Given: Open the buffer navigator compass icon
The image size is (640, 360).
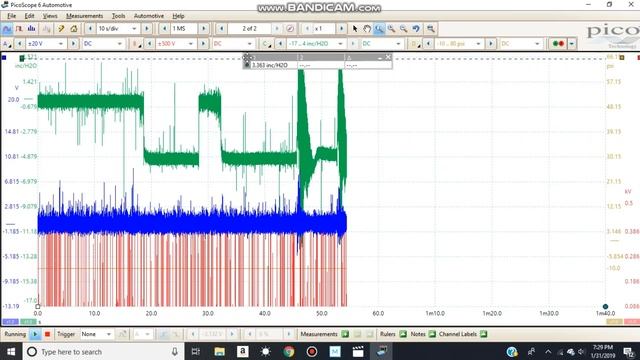Looking at the screenshot, I should tap(290, 29).
